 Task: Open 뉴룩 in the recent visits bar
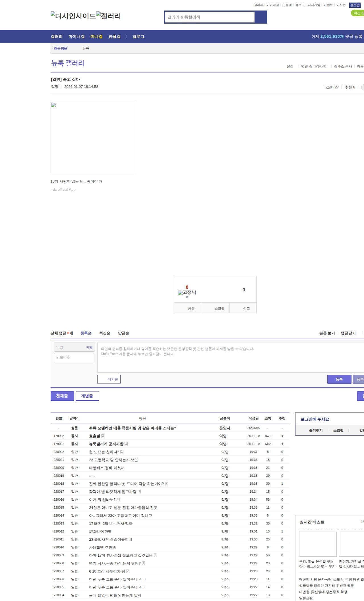point(86,48)
